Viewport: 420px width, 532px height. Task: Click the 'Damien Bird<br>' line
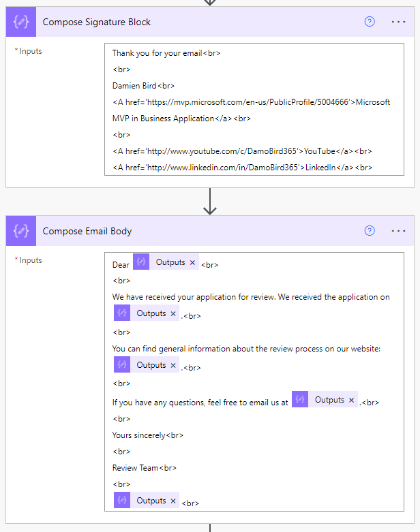click(x=143, y=86)
